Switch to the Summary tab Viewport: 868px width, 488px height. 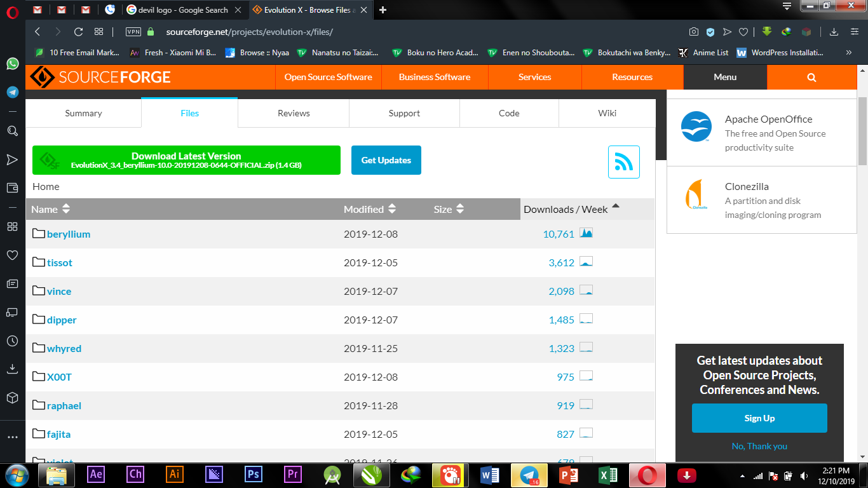(83, 113)
